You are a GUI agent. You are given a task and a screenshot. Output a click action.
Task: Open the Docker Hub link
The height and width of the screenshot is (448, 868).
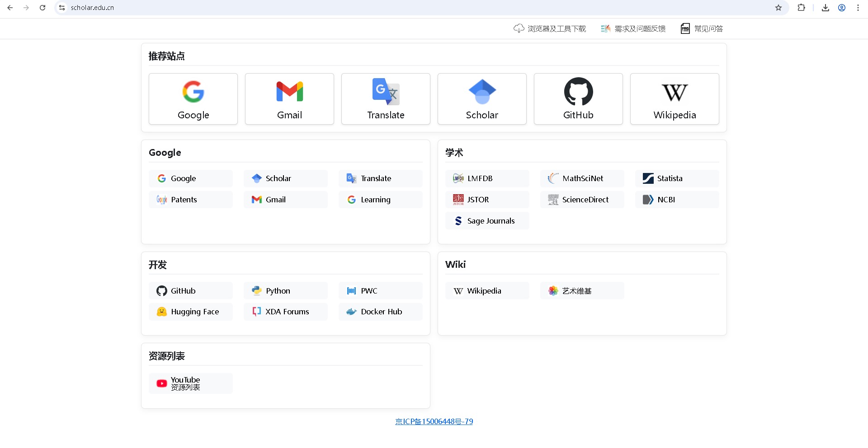click(x=381, y=312)
